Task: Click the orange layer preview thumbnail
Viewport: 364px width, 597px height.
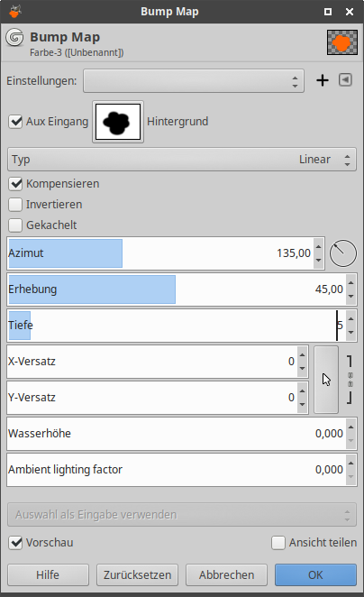Action: [342, 42]
